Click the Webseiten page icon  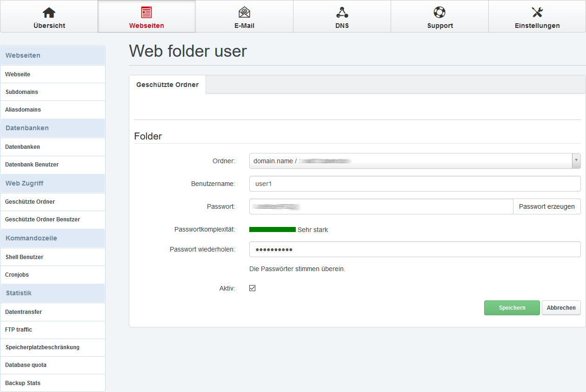tap(146, 13)
